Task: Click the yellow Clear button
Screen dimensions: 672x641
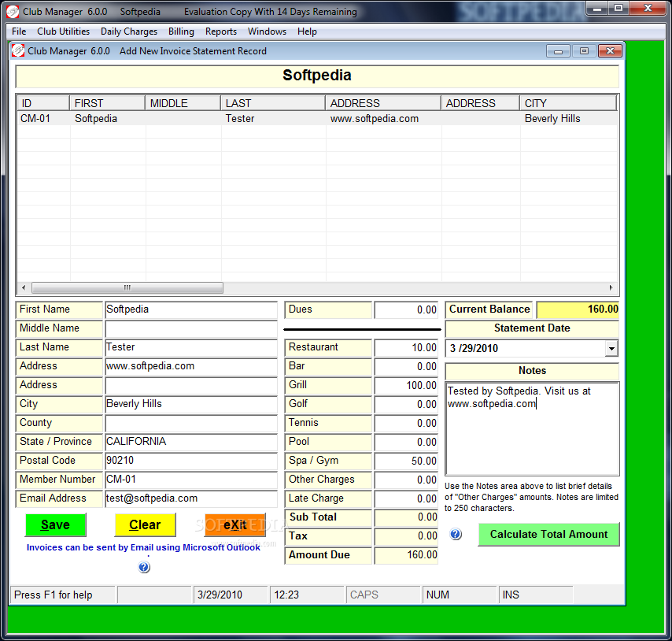Action: (145, 524)
